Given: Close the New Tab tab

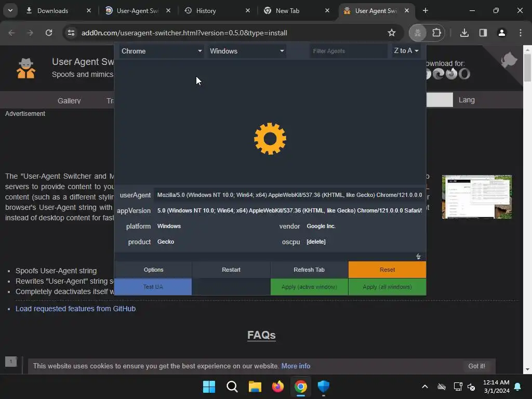Looking at the screenshot, I should [x=327, y=10].
